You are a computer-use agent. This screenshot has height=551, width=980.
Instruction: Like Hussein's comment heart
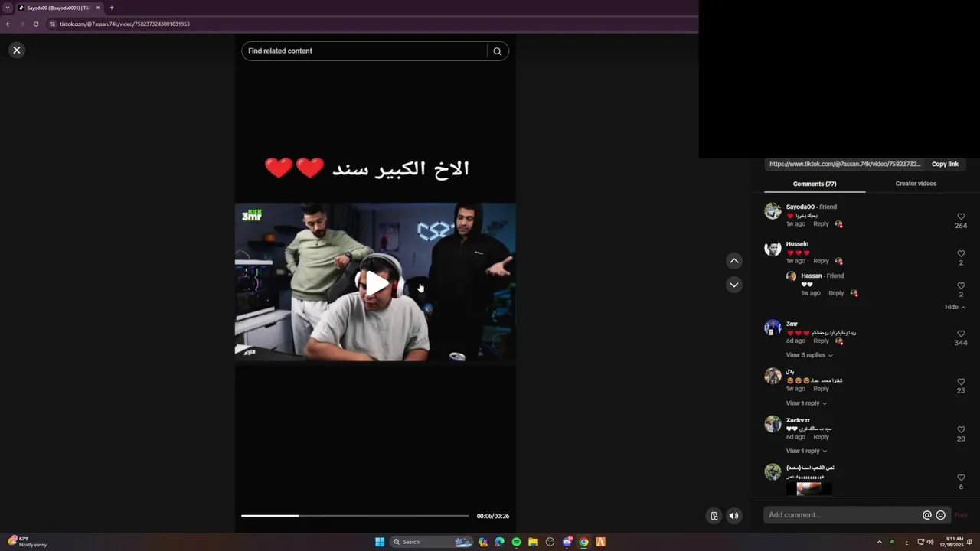[961, 253]
